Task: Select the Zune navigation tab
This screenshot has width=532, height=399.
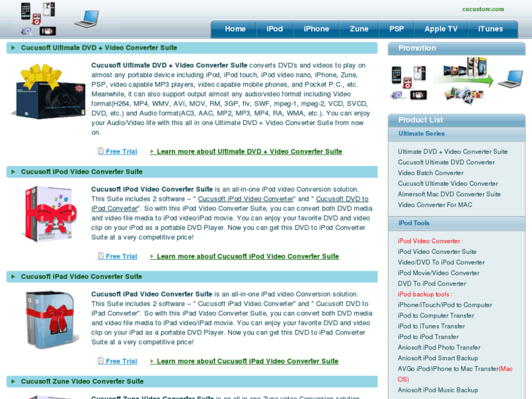Action: coord(359,29)
